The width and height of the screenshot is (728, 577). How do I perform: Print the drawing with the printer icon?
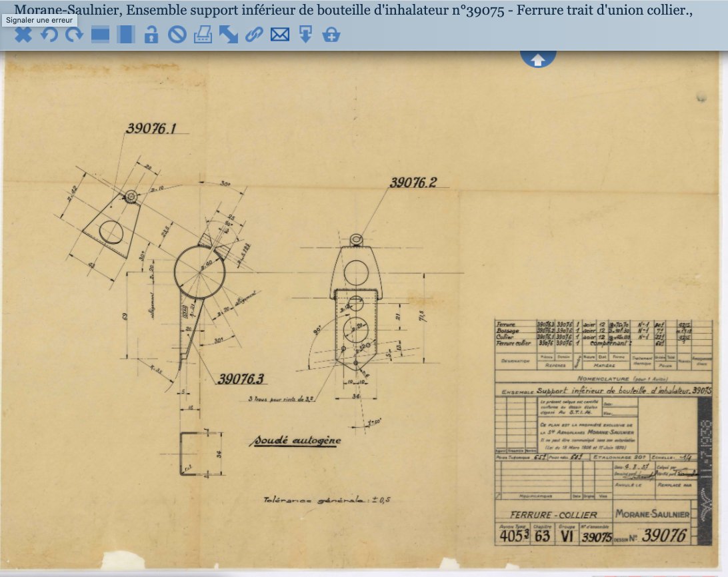[203, 35]
